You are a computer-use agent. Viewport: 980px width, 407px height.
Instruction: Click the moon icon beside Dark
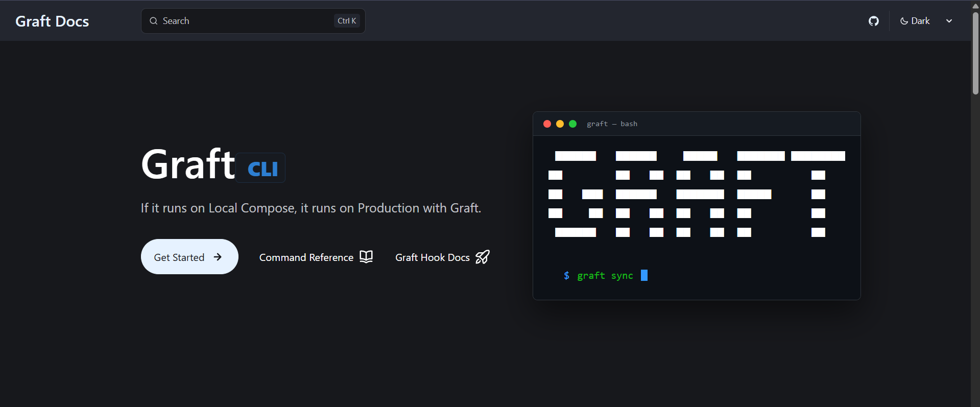point(904,21)
